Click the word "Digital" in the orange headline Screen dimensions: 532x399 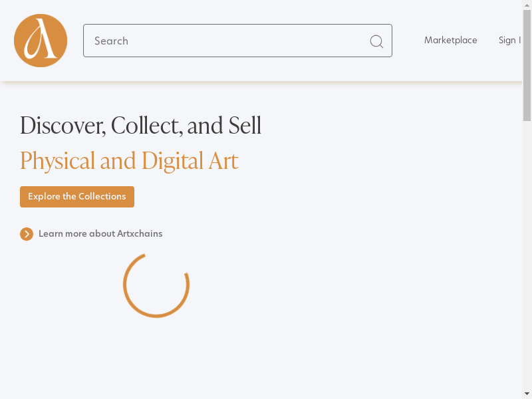169,161
